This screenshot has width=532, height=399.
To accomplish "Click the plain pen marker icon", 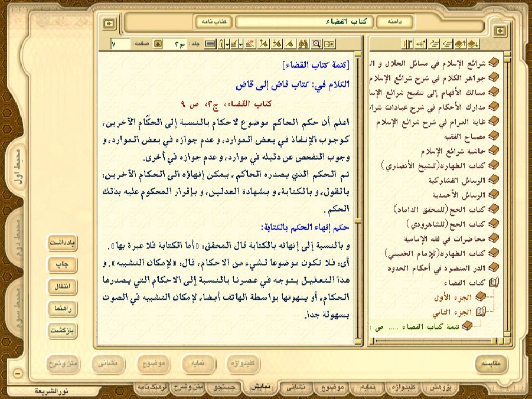I will click(290, 44).
